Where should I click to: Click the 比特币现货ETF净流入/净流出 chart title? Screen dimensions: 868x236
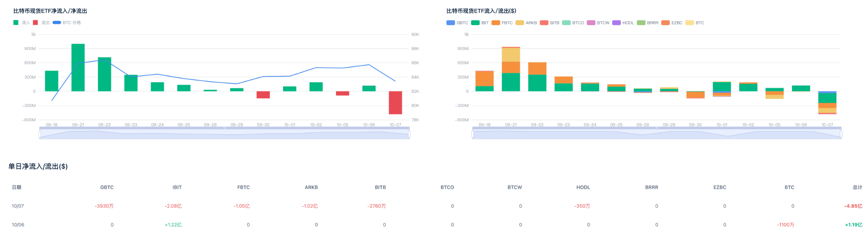coord(50,11)
